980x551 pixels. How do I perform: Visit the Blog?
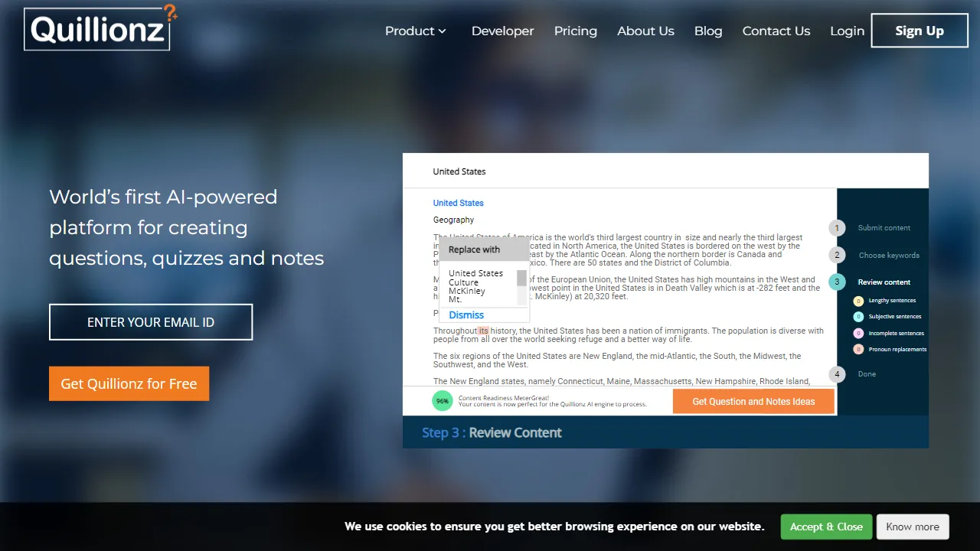tap(708, 31)
